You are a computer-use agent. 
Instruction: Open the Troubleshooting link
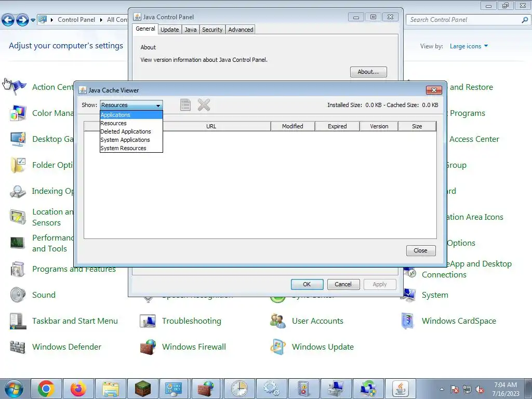click(191, 321)
